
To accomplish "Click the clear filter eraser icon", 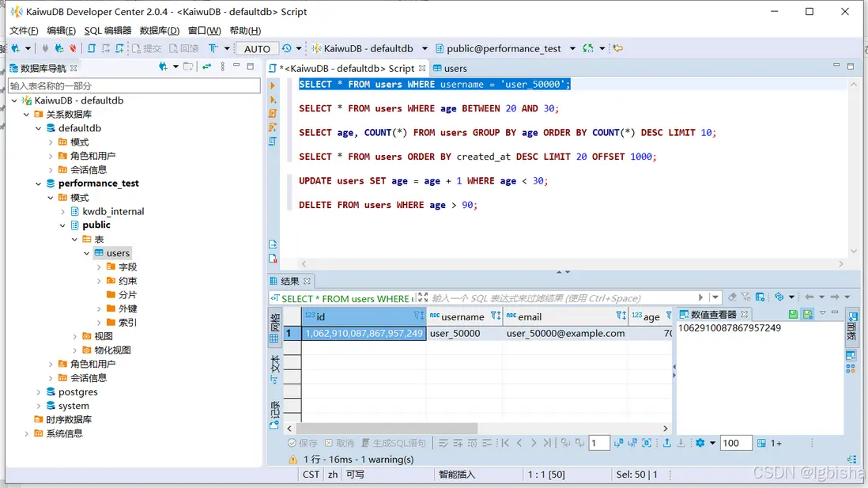I will click(x=732, y=297).
